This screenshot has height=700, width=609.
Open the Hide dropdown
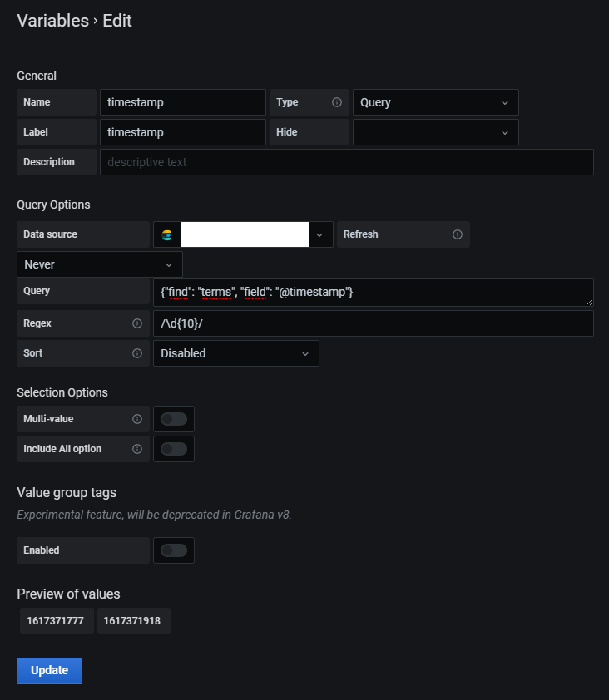pyautogui.click(x=435, y=132)
